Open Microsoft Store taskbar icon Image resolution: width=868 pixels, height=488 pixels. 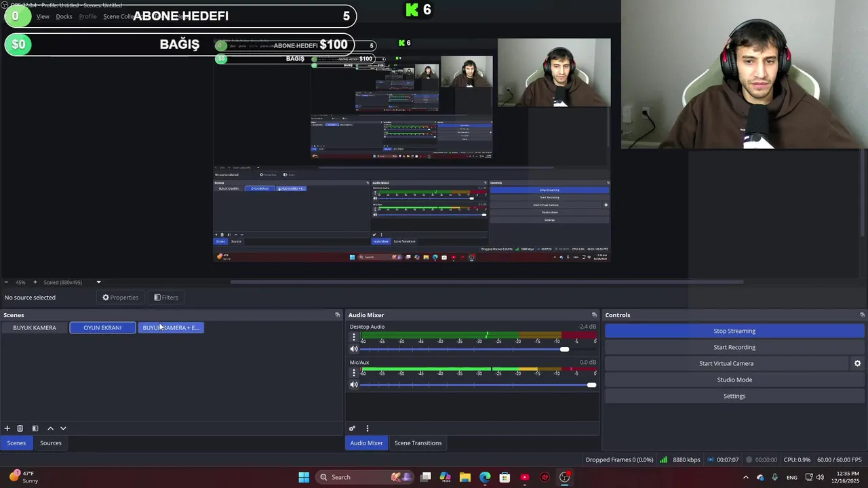point(505,477)
